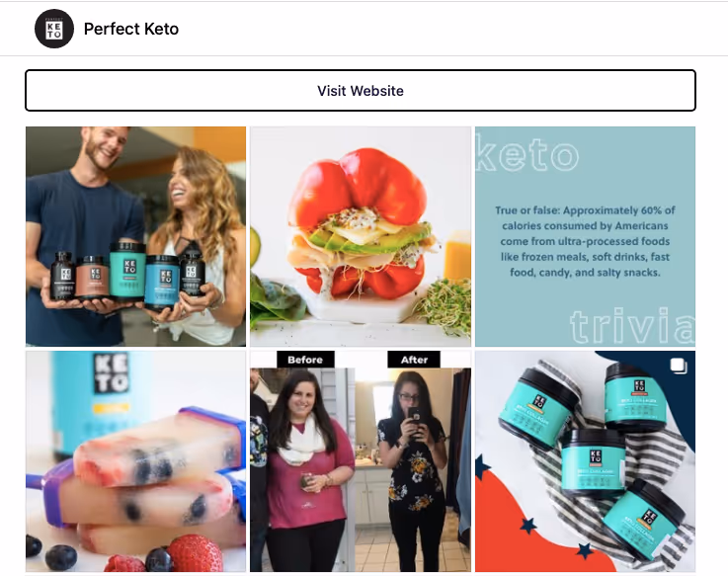Open the berry popsicles photo
Image resolution: width=728 pixels, height=576 pixels.
point(135,461)
